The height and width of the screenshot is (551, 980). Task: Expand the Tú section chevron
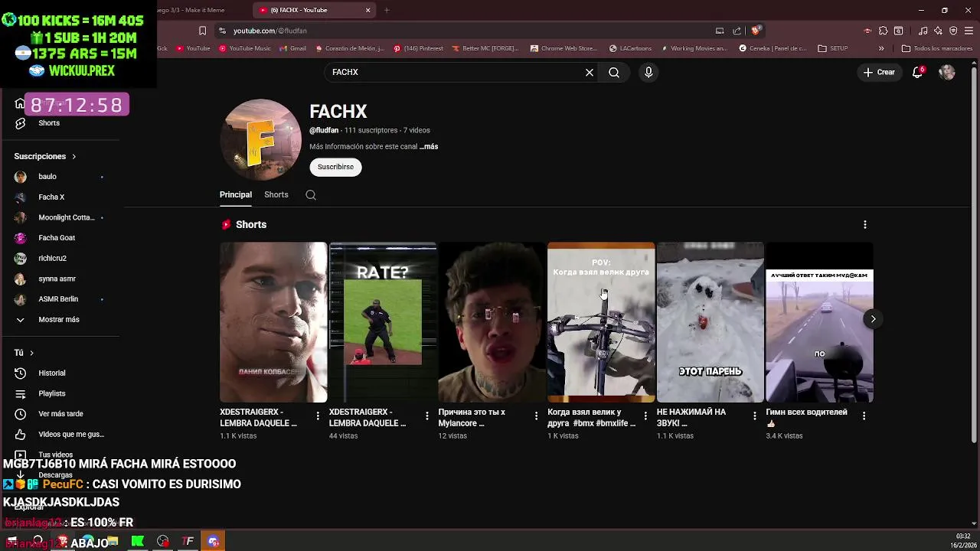tap(31, 353)
